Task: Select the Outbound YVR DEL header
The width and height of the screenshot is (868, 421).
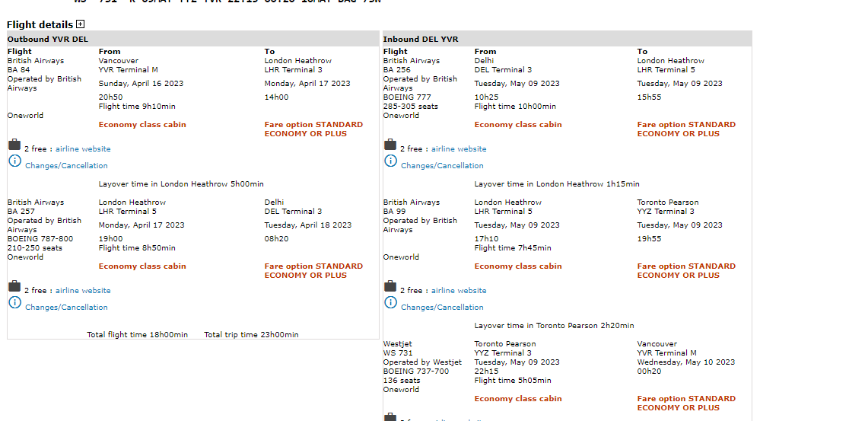Action: pyautogui.click(x=53, y=40)
